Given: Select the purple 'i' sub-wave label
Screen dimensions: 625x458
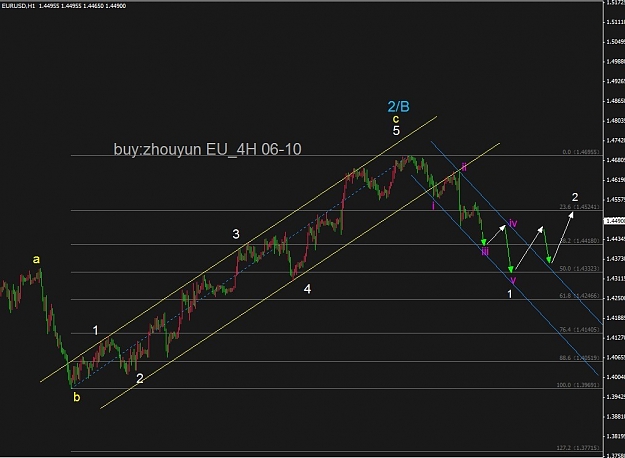Looking at the screenshot, I should coord(433,206).
